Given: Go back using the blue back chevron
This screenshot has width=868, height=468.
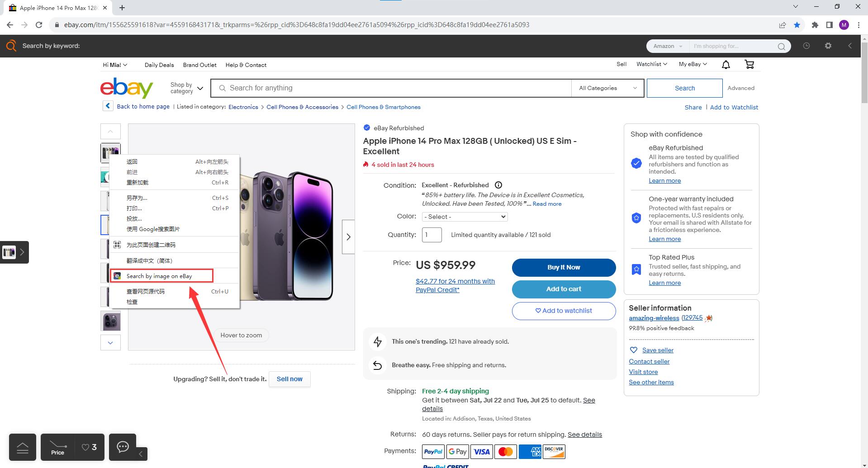Looking at the screenshot, I should [108, 106].
